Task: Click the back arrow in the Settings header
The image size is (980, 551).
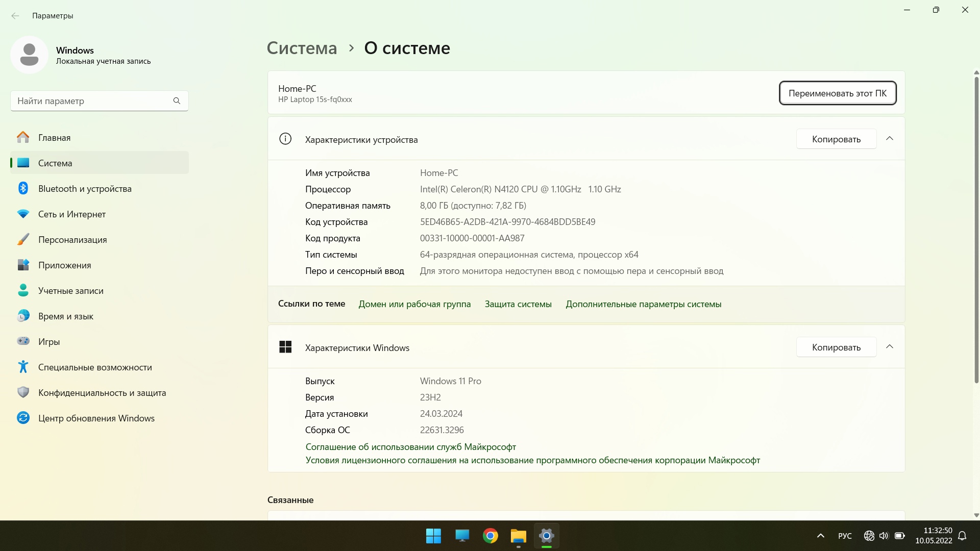Action: coord(15,16)
